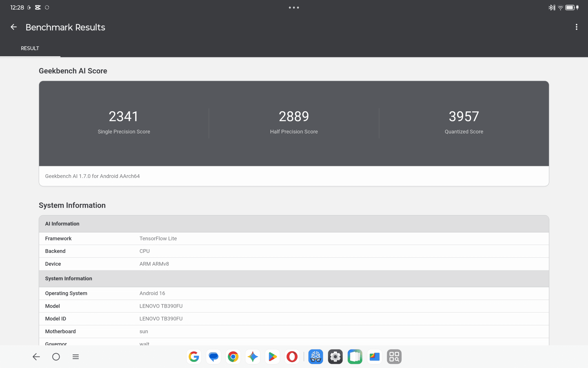Tap the Model ID row label
This screenshot has height=368, width=588.
pos(56,319)
